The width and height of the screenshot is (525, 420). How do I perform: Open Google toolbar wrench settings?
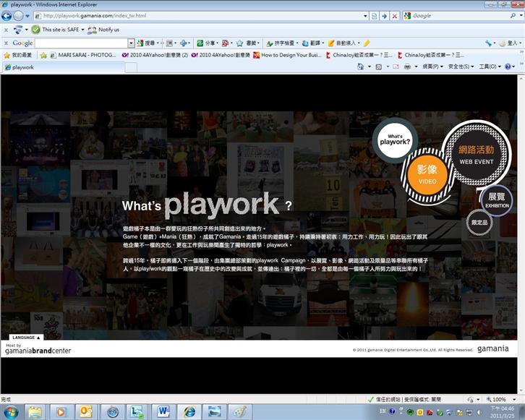(x=489, y=43)
